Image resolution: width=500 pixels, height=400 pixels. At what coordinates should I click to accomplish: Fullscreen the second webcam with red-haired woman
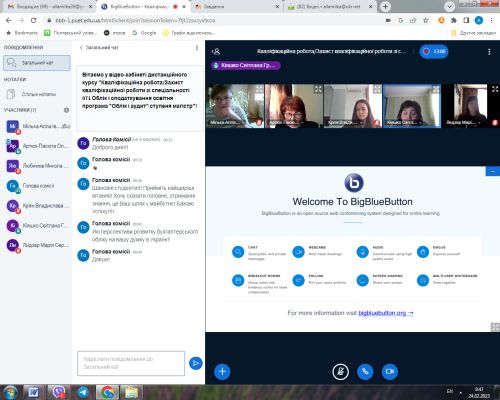(x=318, y=89)
